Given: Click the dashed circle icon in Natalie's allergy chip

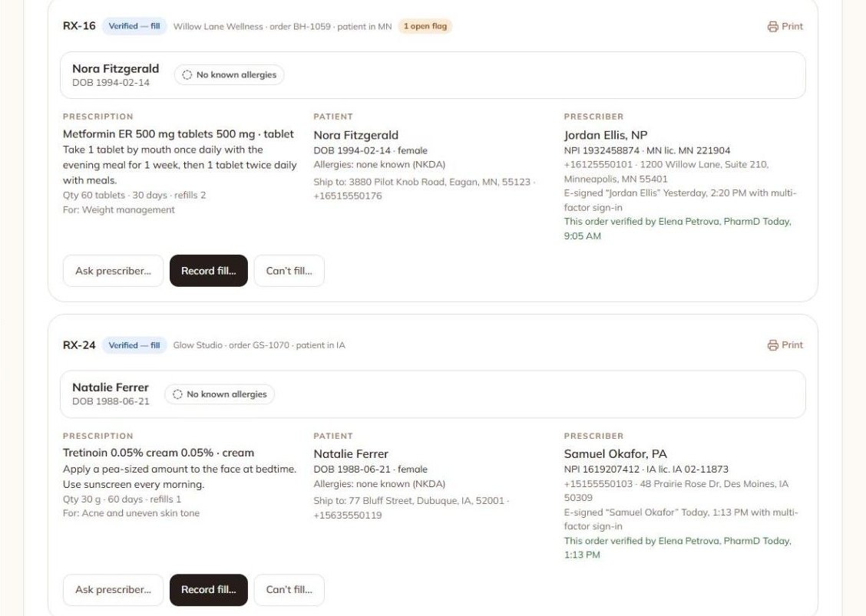Looking at the screenshot, I should pyautogui.click(x=177, y=394).
